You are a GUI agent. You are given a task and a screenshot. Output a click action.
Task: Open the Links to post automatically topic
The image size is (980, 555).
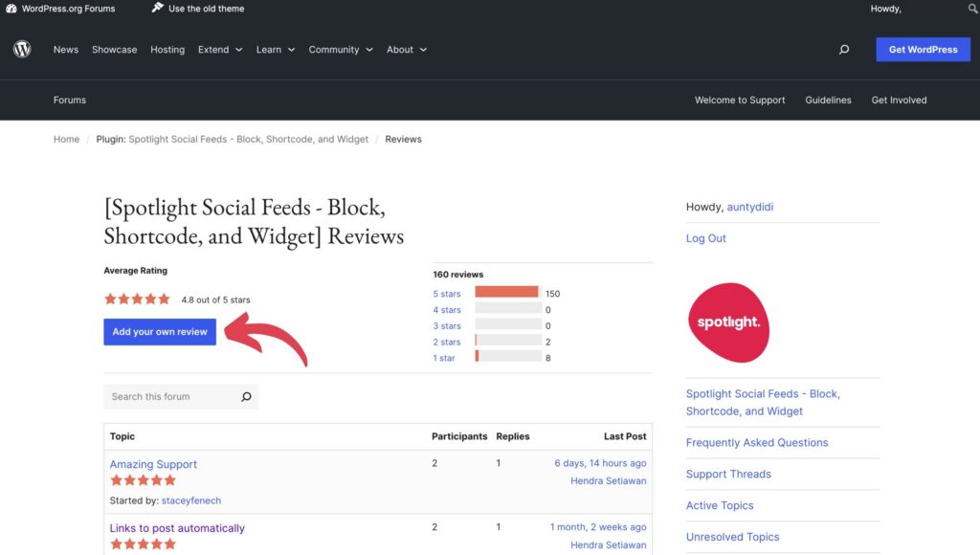point(177,527)
